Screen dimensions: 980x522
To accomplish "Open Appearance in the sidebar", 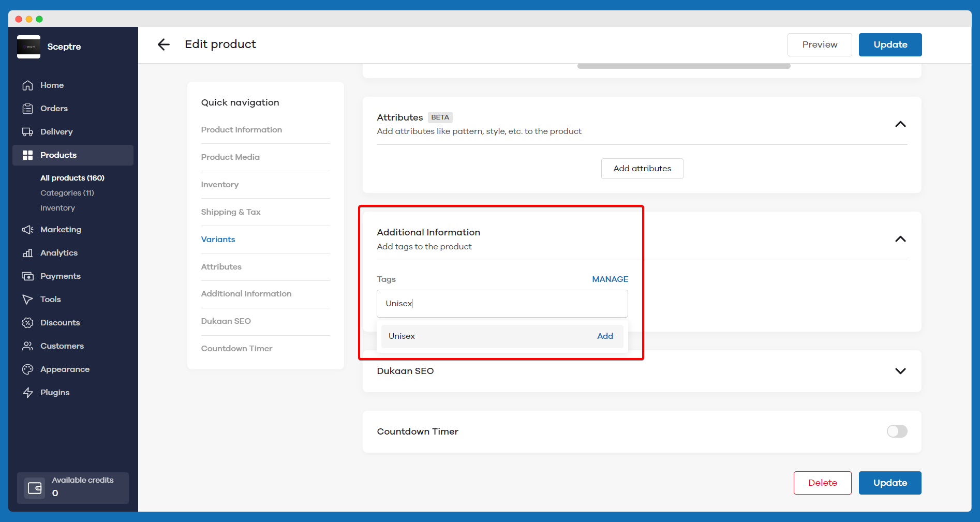I will click(65, 369).
